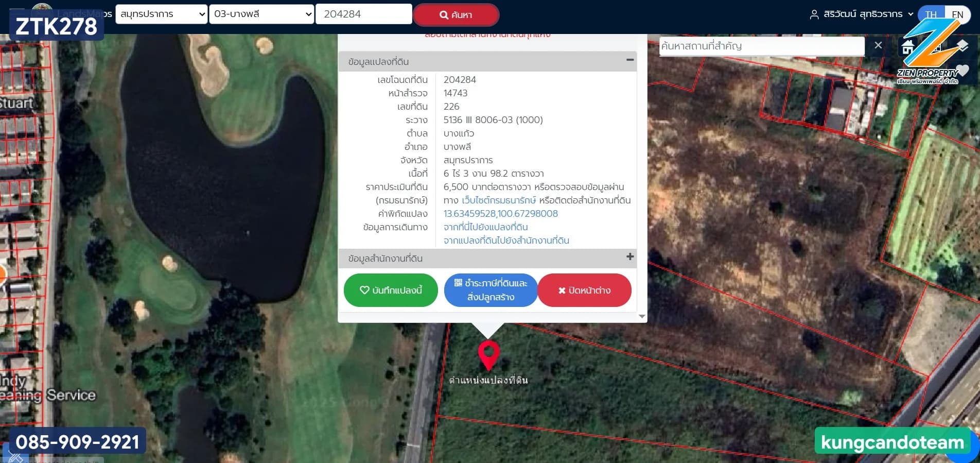Viewport: 980px width, 463px height.
Task: Click the blue land tax payment button
Action: pyautogui.click(x=491, y=290)
